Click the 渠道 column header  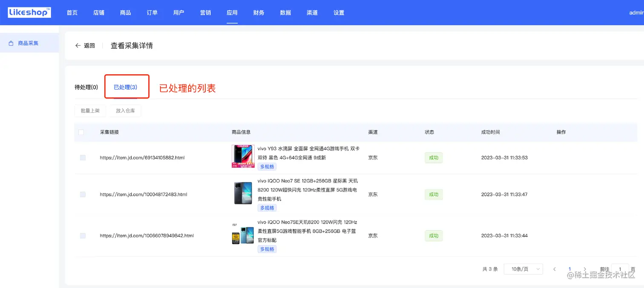373,132
